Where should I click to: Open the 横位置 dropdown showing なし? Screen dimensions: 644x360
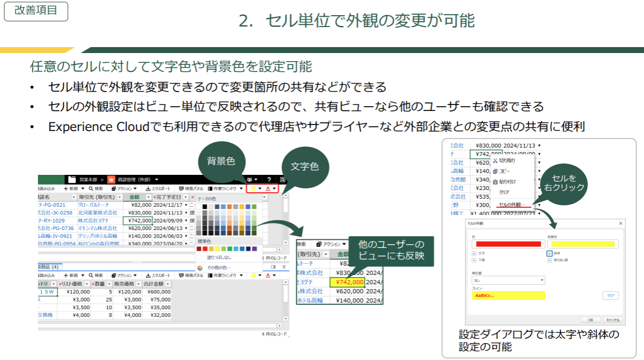[x=509, y=280]
